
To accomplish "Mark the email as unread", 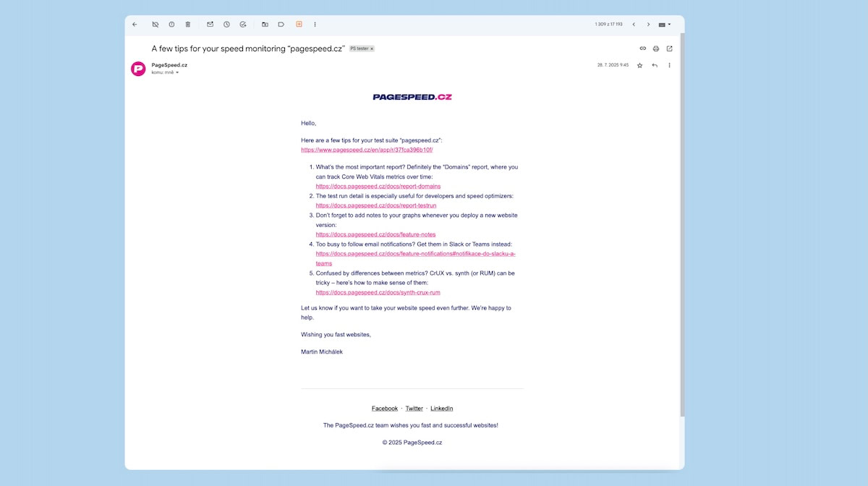I will coord(210,25).
